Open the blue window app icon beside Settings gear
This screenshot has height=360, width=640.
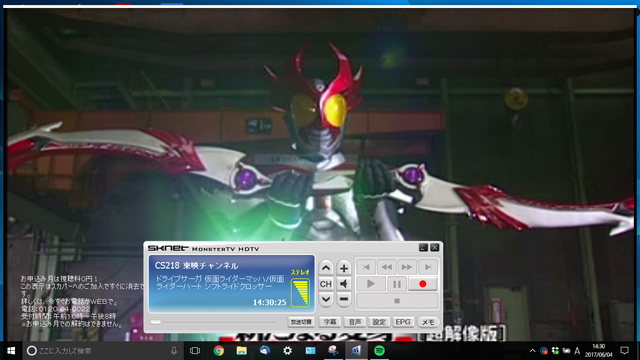310,351
